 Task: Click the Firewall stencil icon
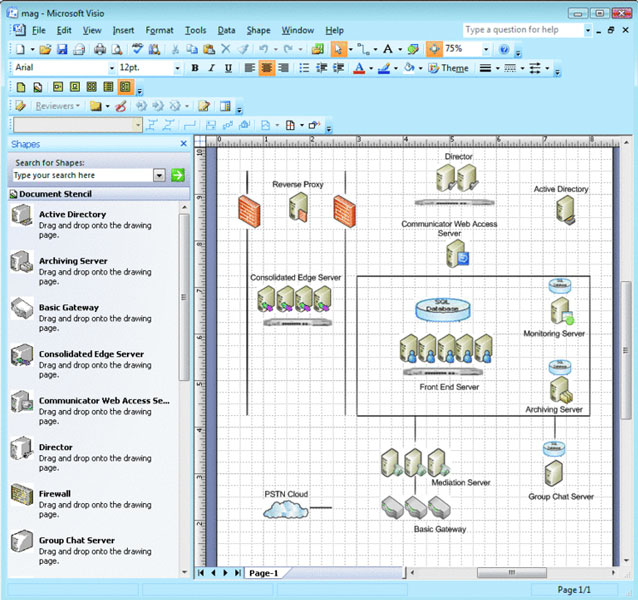(x=22, y=497)
